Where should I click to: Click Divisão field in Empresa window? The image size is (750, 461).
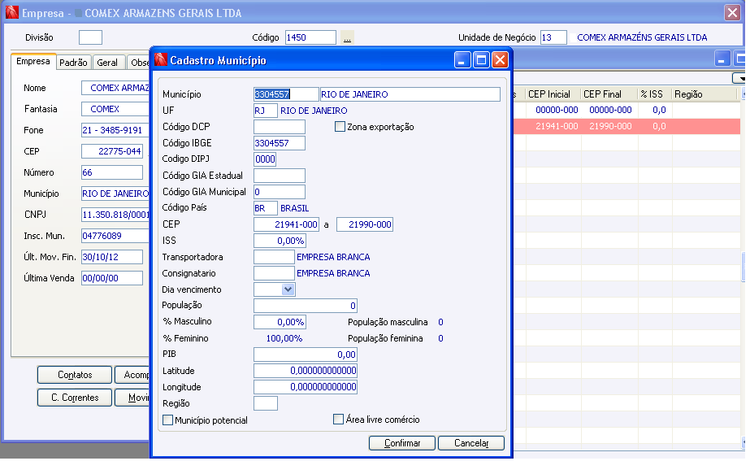90,37
